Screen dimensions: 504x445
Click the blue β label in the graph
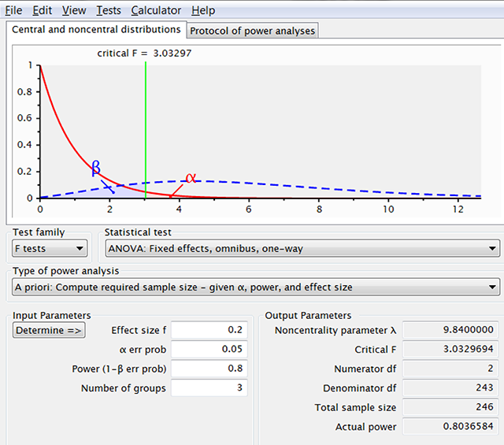[96, 168]
